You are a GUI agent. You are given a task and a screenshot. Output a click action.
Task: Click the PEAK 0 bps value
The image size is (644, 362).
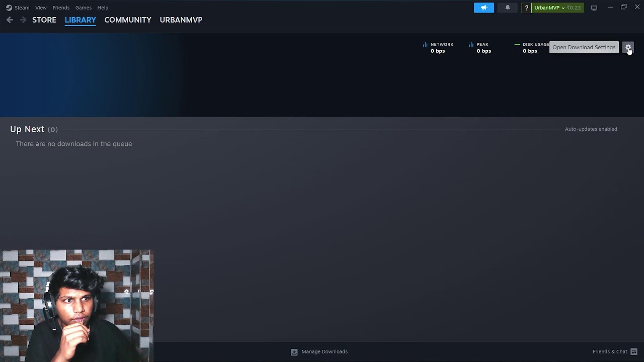coord(484,51)
